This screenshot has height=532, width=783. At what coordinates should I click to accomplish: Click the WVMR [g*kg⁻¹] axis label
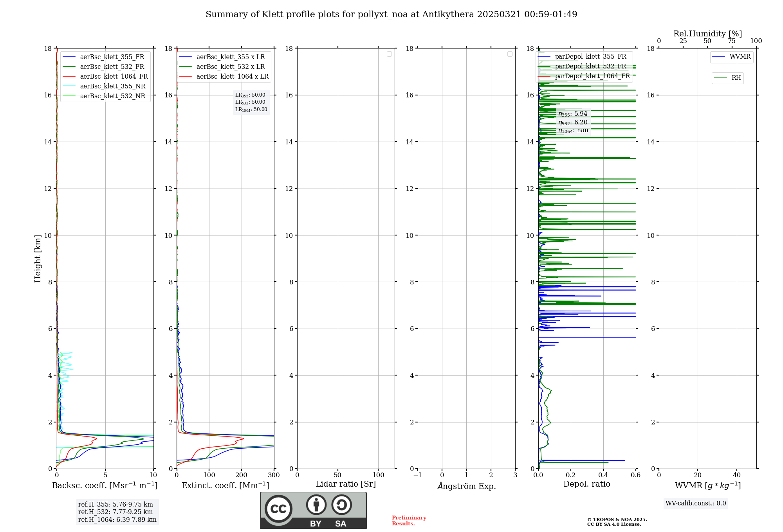tap(708, 485)
